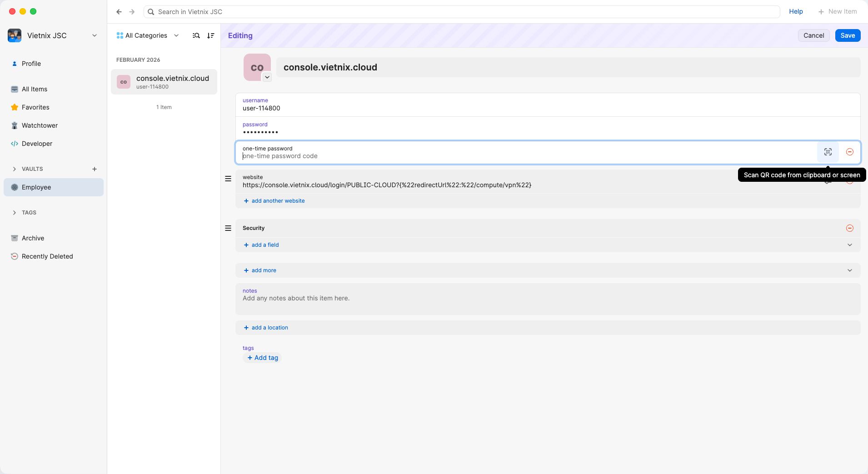Go back using the left arrow
The image size is (868, 474).
pos(119,12)
